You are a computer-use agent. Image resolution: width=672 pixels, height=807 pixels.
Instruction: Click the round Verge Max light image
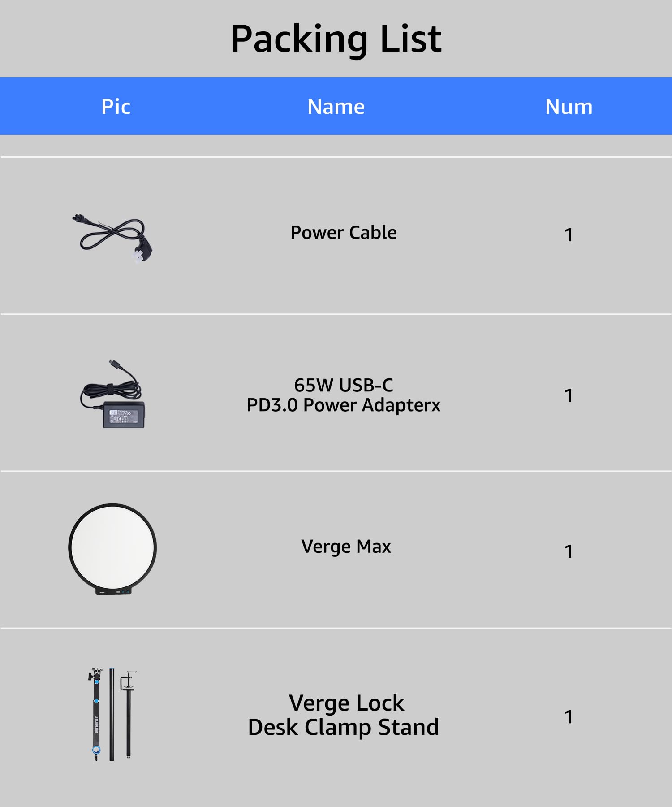[112, 549]
